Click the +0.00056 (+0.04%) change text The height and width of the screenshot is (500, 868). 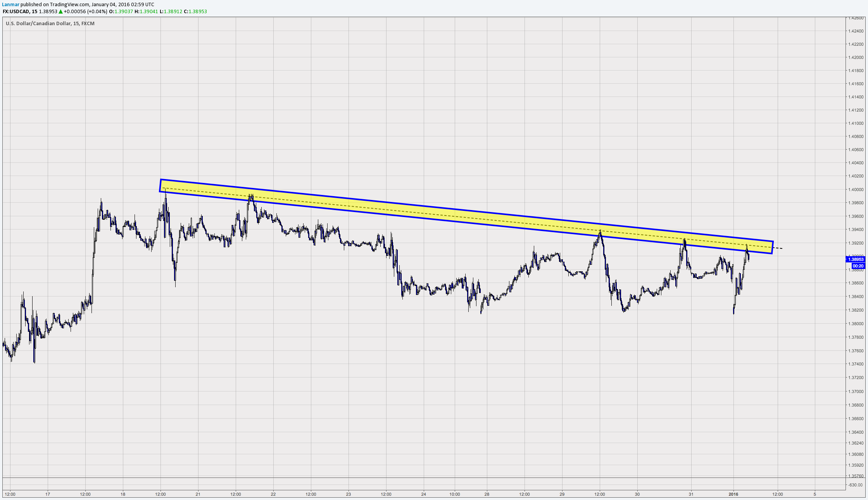click(86, 12)
